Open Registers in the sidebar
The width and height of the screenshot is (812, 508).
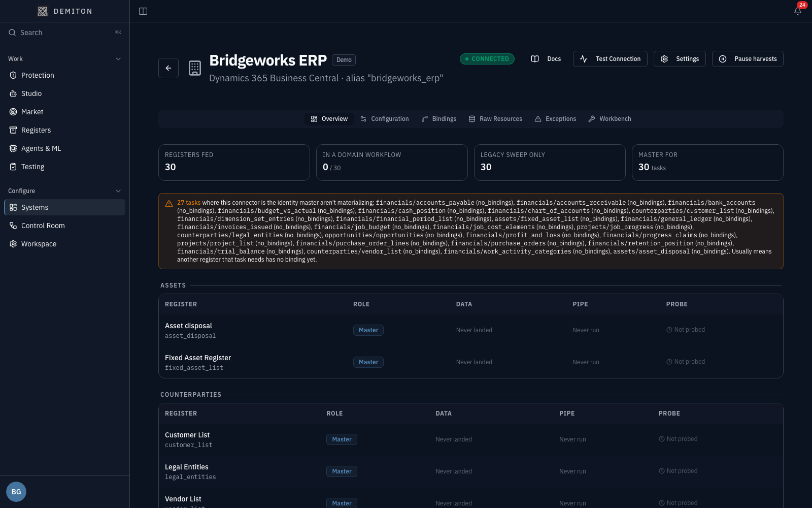65,130
